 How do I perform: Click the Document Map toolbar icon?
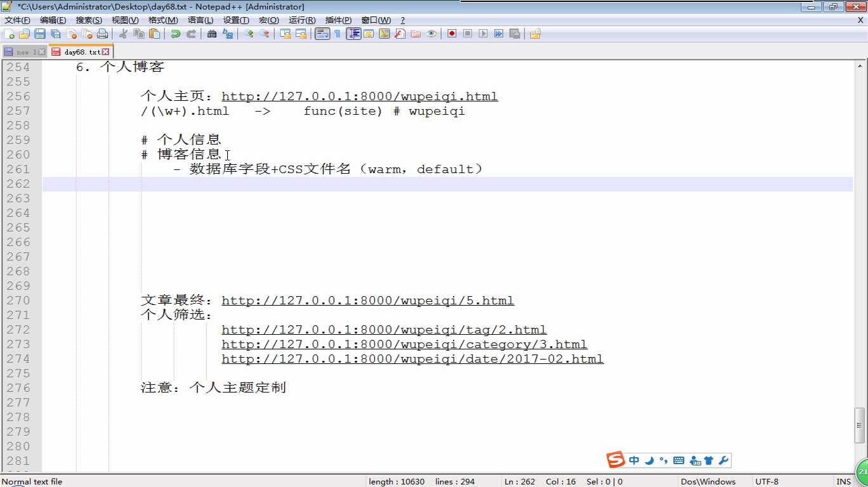pyautogui.click(x=385, y=34)
